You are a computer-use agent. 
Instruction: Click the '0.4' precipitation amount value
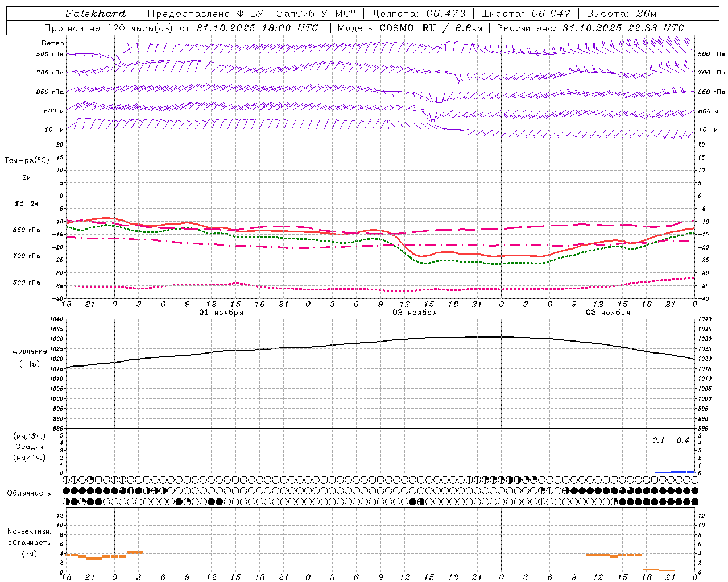pyautogui.click(x=683, y=440)
